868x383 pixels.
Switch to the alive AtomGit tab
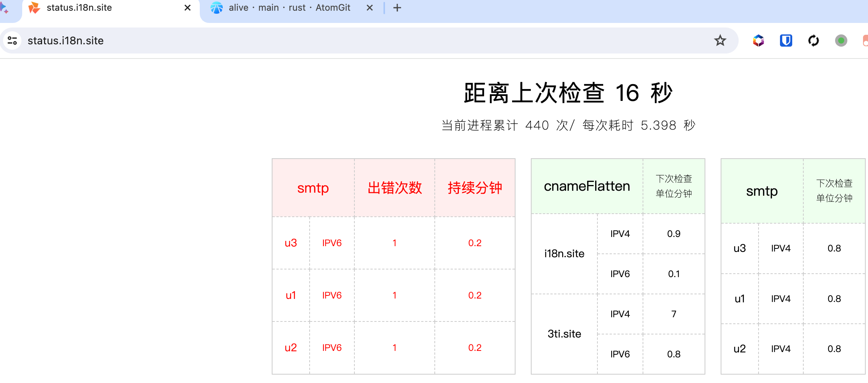point(289,8)
